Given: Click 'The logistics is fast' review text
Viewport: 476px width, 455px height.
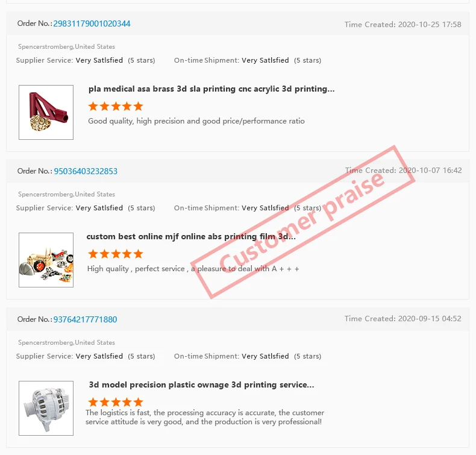Looking at the screenshot, I should coord(205,417).
